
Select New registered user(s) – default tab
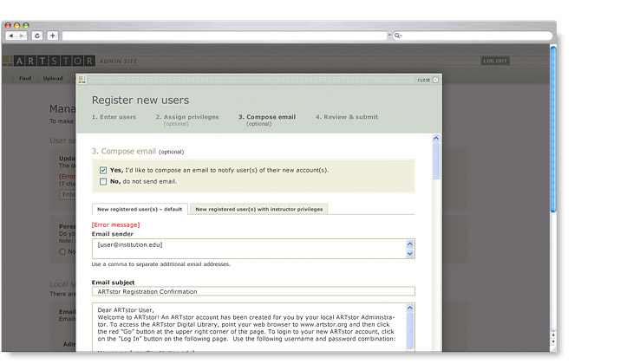click(140, 209)
